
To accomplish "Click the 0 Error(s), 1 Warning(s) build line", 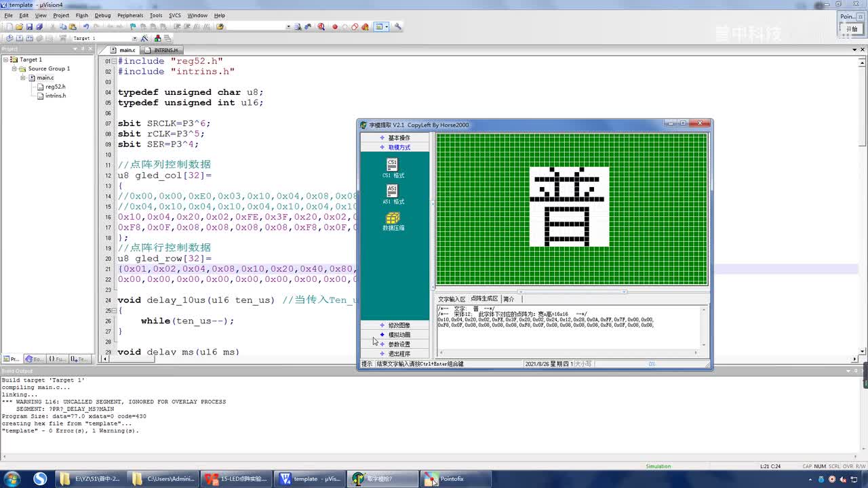I will [x=70, y=431].
